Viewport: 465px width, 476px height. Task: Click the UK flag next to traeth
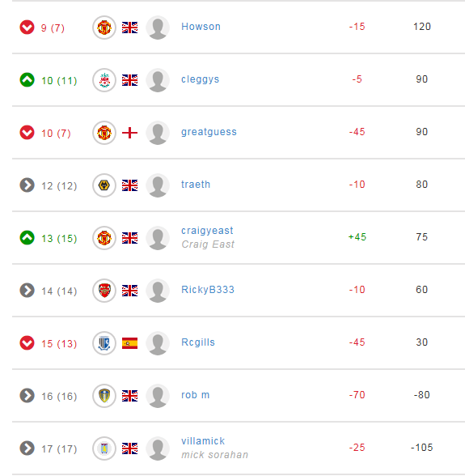130,185
